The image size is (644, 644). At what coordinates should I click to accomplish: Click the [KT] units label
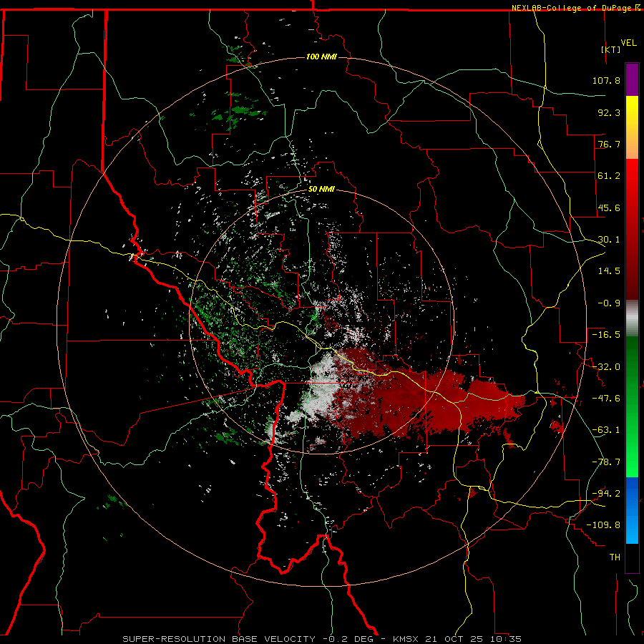point(611,49)
